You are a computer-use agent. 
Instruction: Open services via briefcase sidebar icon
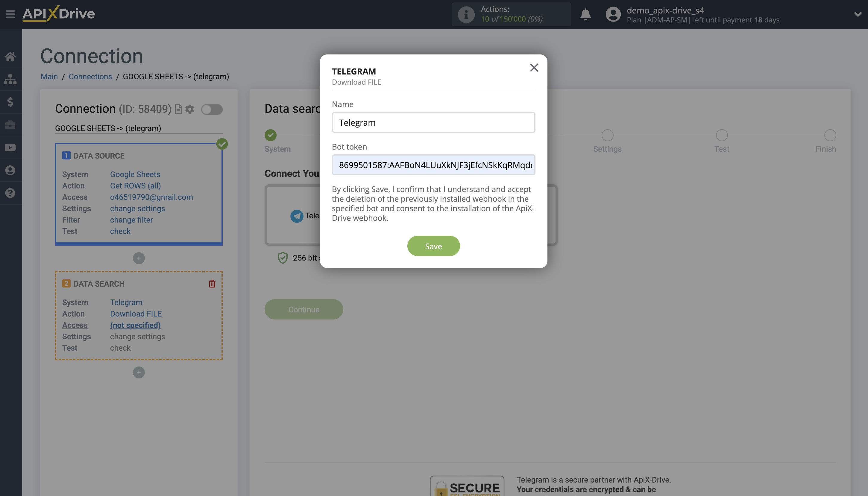pos(10,125)
